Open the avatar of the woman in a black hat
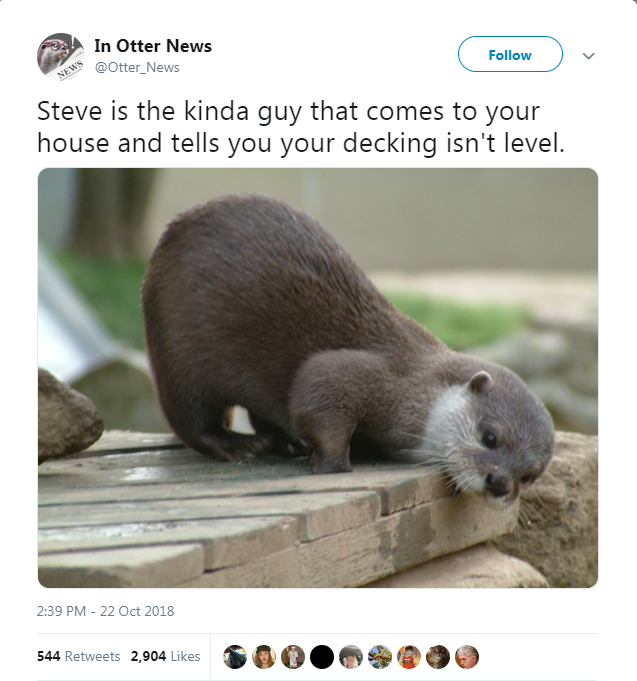This screenshot has height=681, width=637. click(264, 657)
